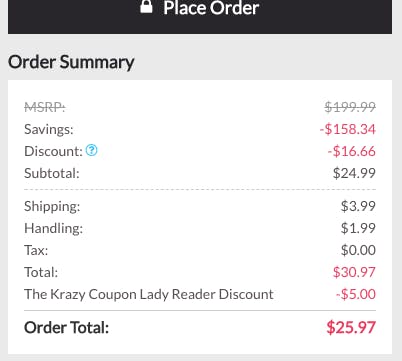Open the Discount help question-mark icon
This screenshot has width=402, height=361.
(92, 150)
